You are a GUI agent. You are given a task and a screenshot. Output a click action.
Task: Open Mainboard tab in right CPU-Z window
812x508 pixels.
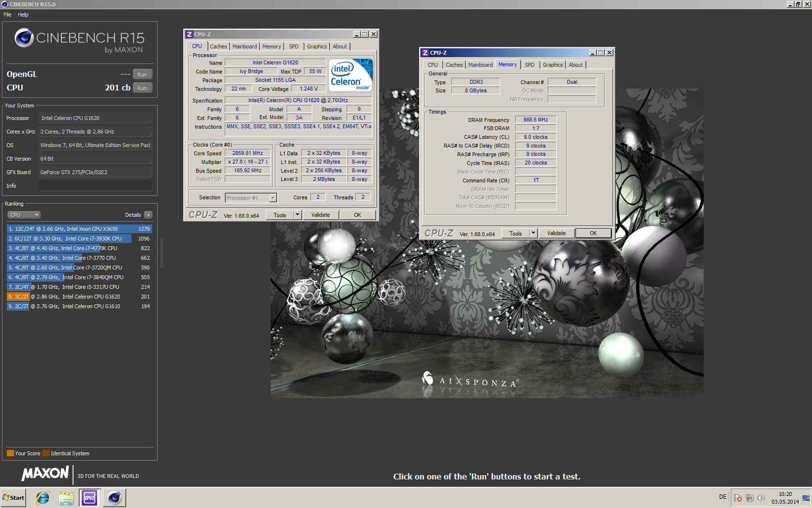coord(480,65)
